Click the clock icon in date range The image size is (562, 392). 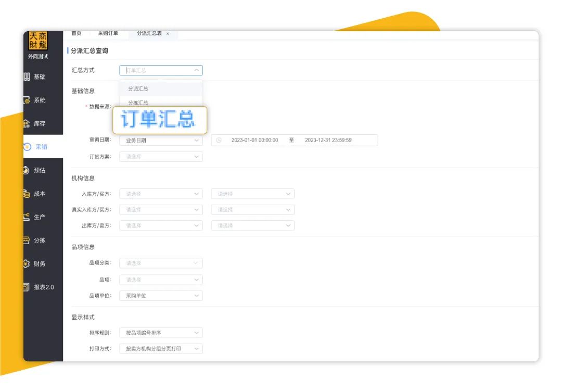[x=219, y=140]
